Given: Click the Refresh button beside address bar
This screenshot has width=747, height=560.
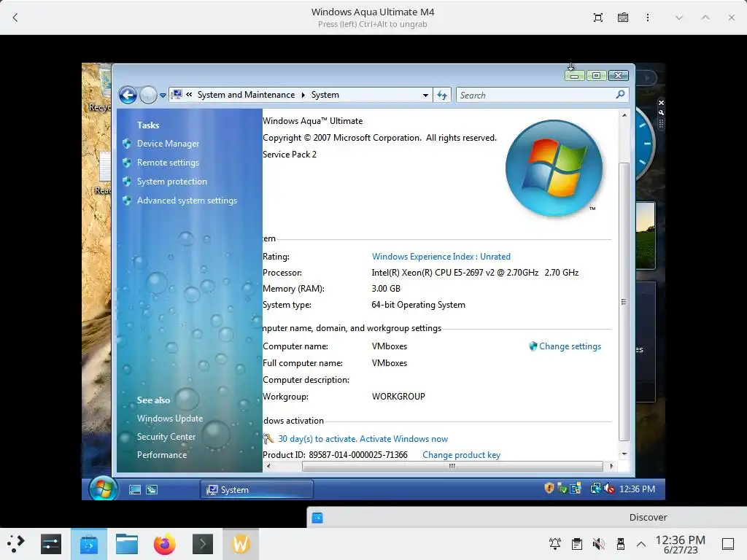Looking at the screenshot, I should 442,96.
